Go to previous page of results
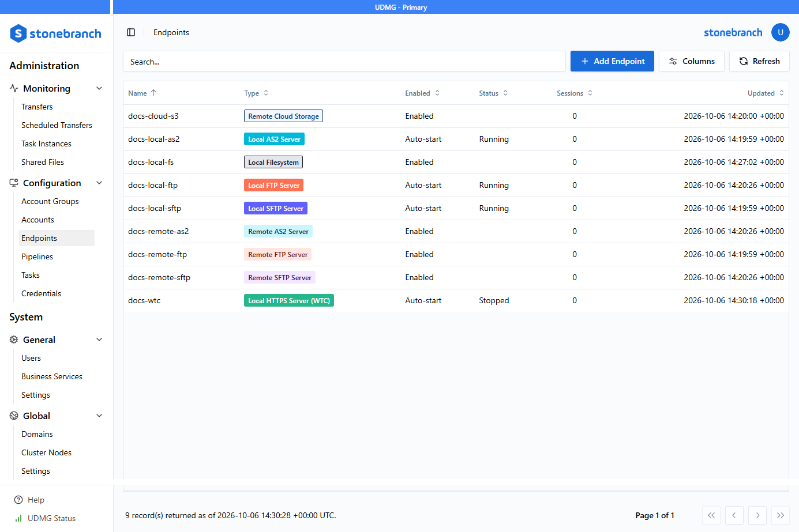799x532 pixels. [x=734, y=515]
